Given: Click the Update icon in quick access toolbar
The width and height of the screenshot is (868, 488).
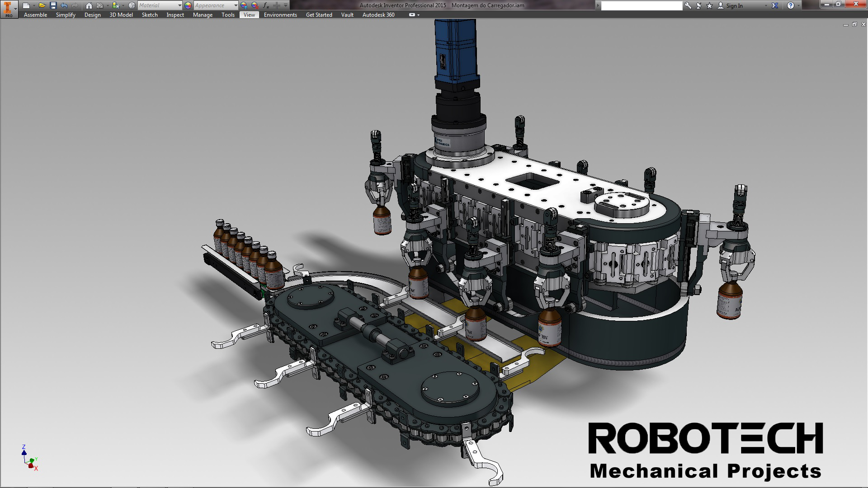Looking at the screenshot, I should click(100, 5).
